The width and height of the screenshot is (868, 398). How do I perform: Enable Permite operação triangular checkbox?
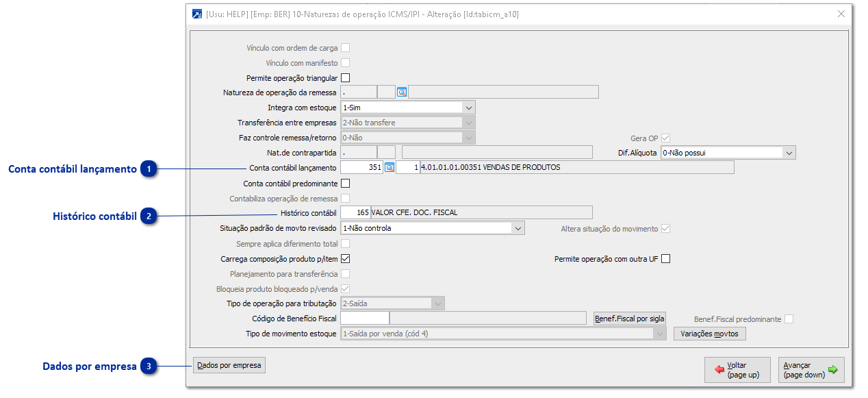[x=345, y=78]
